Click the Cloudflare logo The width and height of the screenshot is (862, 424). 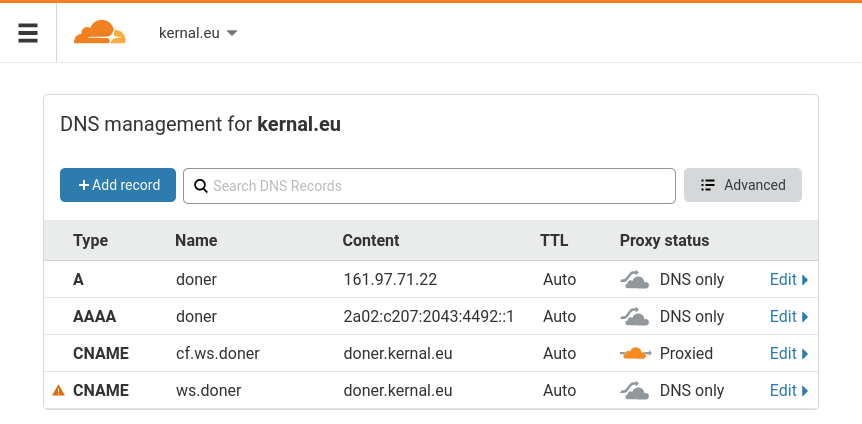tap(100, 33)
